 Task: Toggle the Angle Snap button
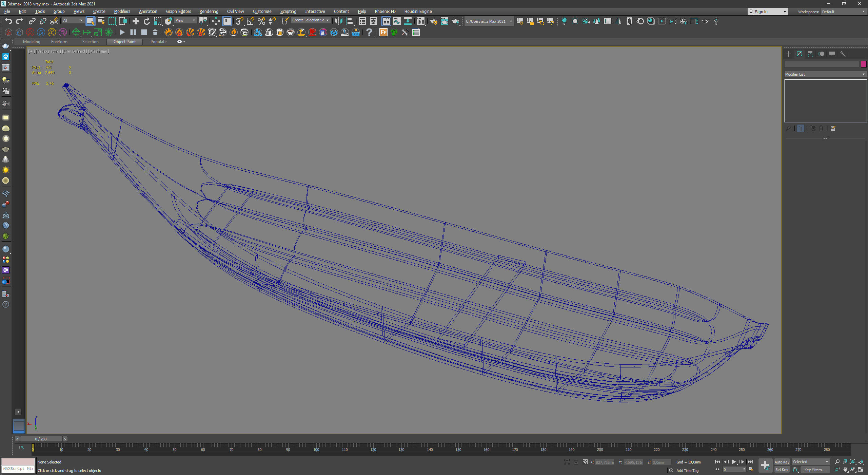click(x=250, y=21)
